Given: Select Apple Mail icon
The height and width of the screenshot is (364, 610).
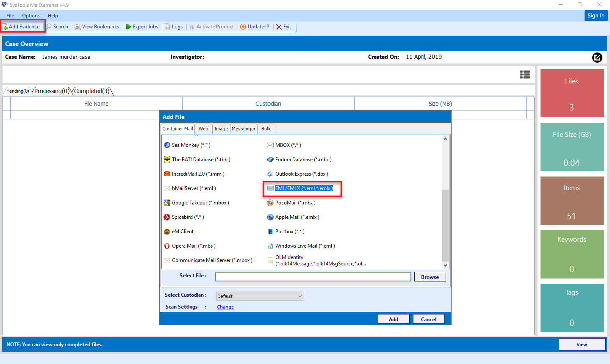Looking at the screenshot, I should point(270,217).
